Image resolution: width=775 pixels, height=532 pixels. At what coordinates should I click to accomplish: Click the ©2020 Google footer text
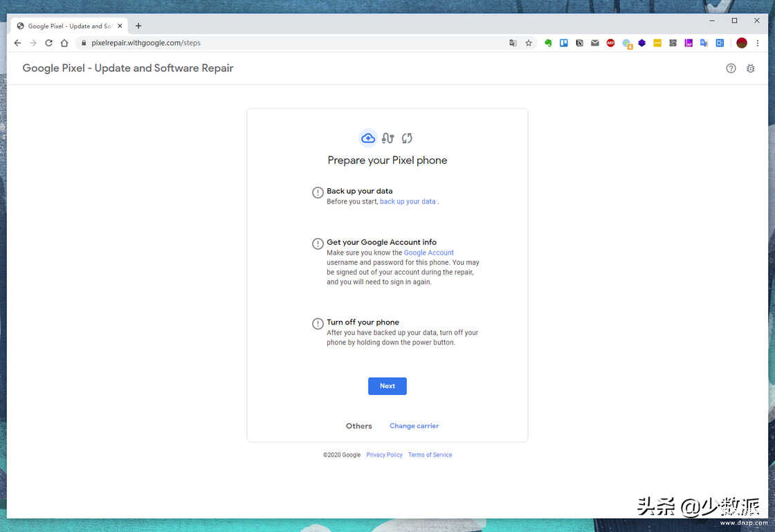pos(342,455)
